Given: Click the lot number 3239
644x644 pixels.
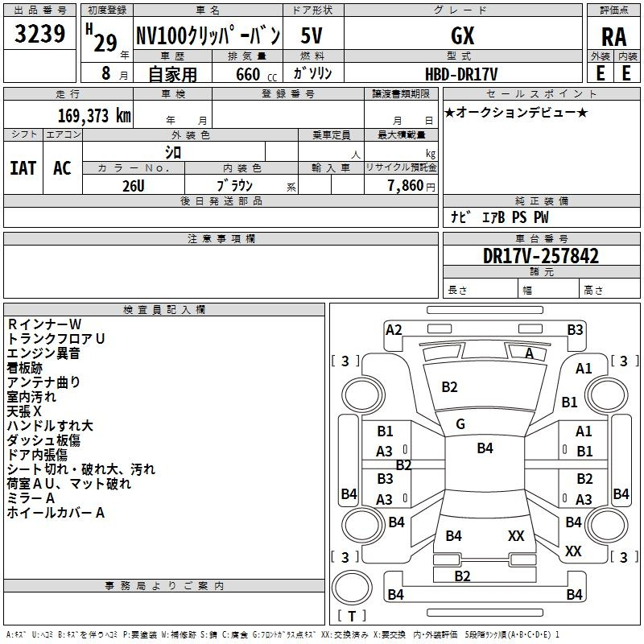Looking at the screenshot, I should coord(40,35).
